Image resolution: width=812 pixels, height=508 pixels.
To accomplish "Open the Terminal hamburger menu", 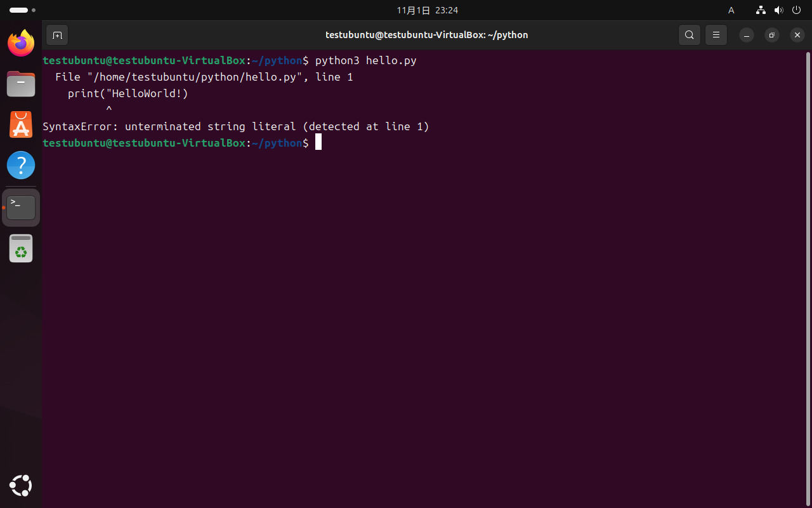I will (x=716, y=35).
